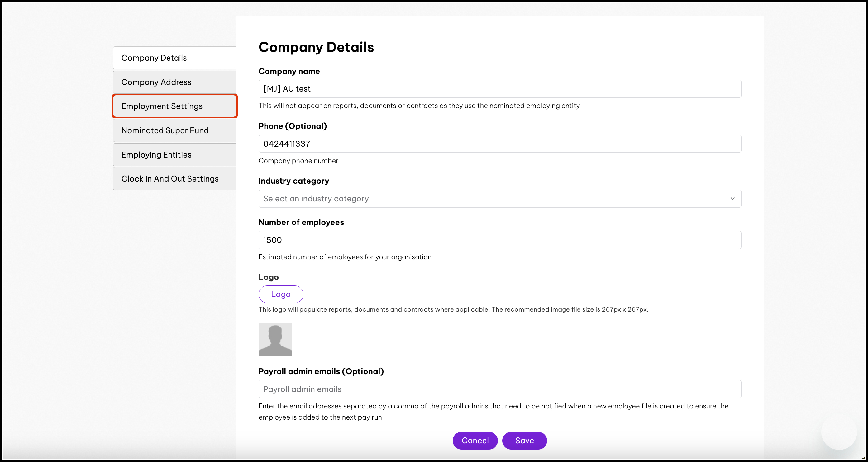Focus the Company name text field
Image resolution: width=868 pixels, height=462 pixels.
pyautogui.click(x=499, y=89)
